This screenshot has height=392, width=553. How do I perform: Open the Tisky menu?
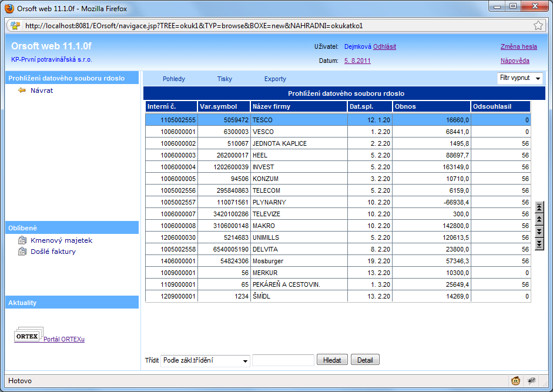(x=224, y=79)
